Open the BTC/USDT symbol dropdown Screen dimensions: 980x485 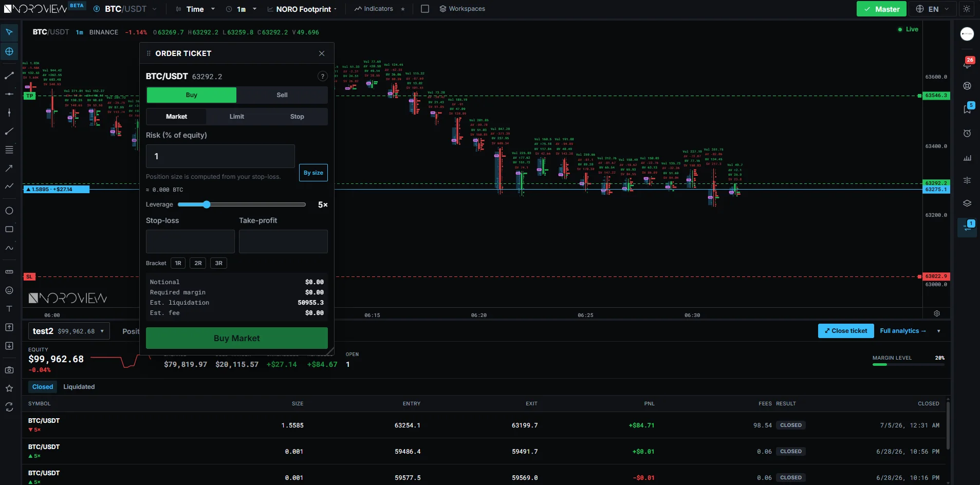125,9
